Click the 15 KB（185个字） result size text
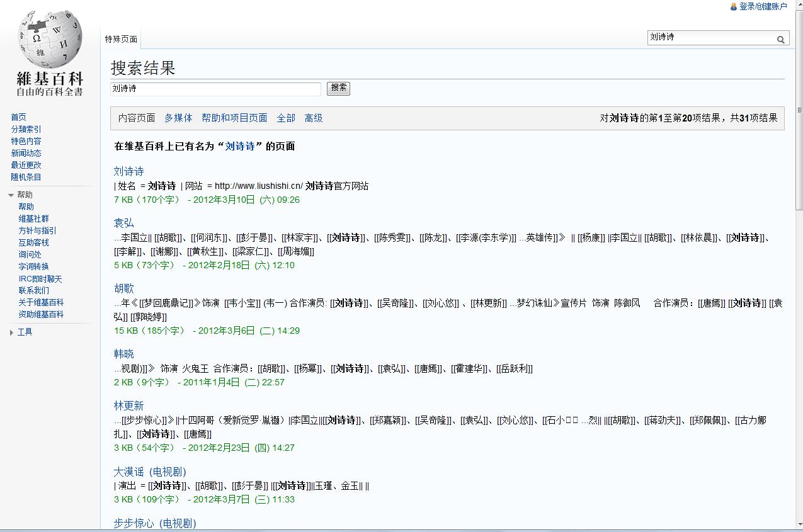Viewport: 803px width, 532px height. click(x=150, y=331)
